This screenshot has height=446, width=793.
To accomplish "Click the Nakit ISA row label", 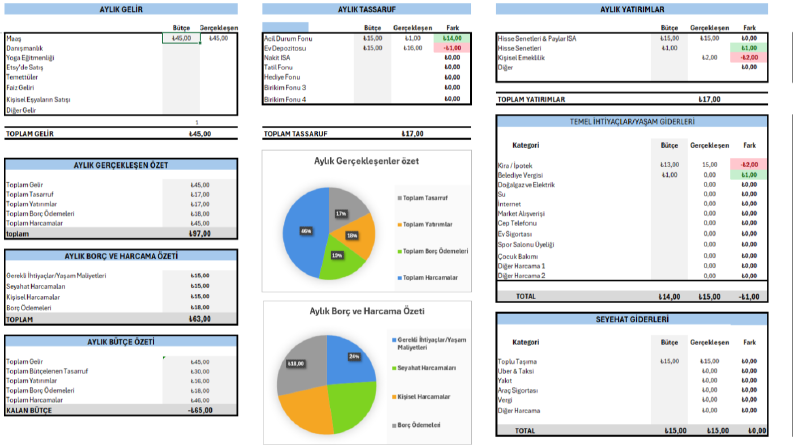I will [277, 58].
